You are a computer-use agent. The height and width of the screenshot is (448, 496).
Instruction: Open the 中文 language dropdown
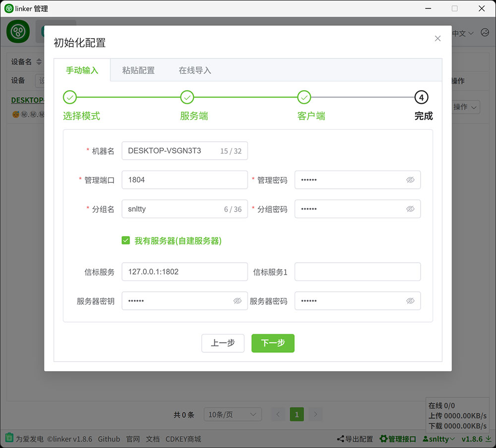462,33
